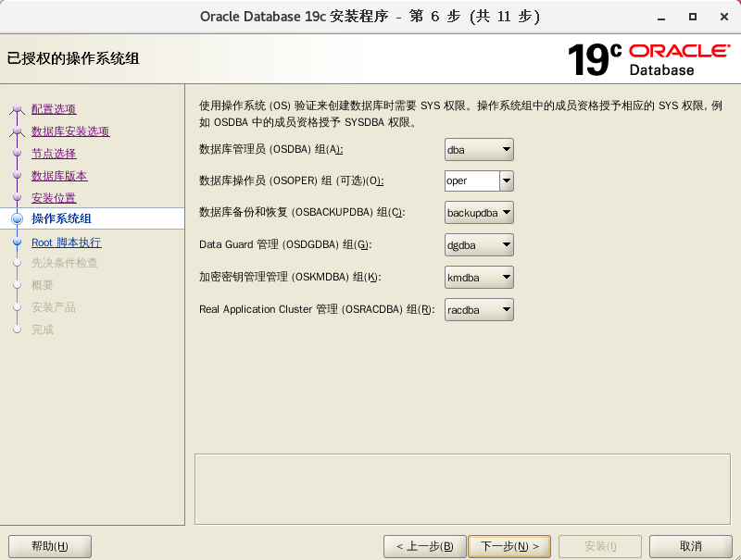Click the 数据库操作员 (OSOPER) 组 label

coord(291,180)
